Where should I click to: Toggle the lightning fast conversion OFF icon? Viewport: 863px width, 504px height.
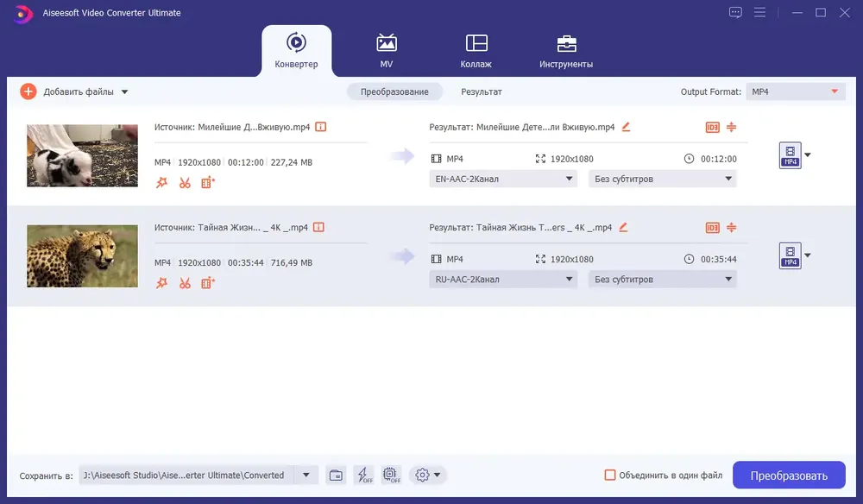pos(364,475)
